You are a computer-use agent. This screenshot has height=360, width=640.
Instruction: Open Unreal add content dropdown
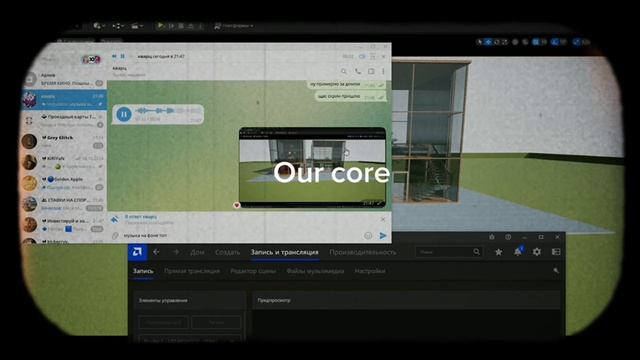tap(99, 26)
